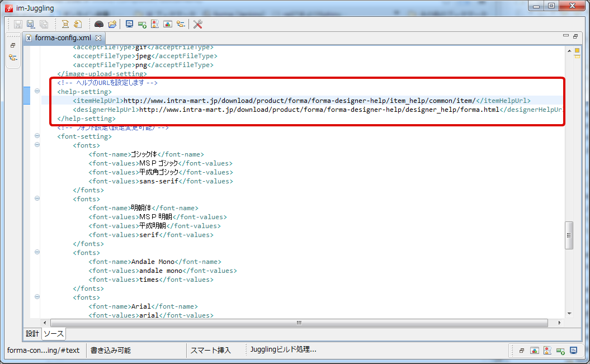Click the font-values text 平成明朝

(152, 226)
